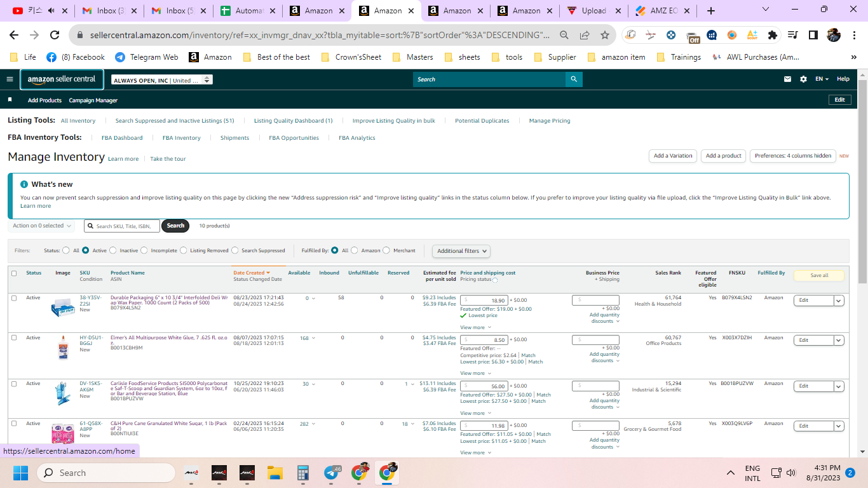Open the Telegram Web bookmark
Viewport: 868px width, 488px height.
coord(147,57)
